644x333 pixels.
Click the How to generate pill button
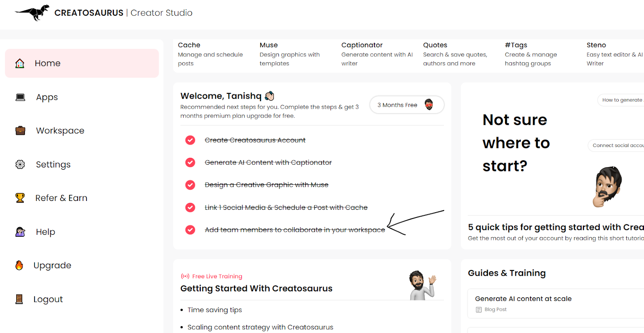621,100
